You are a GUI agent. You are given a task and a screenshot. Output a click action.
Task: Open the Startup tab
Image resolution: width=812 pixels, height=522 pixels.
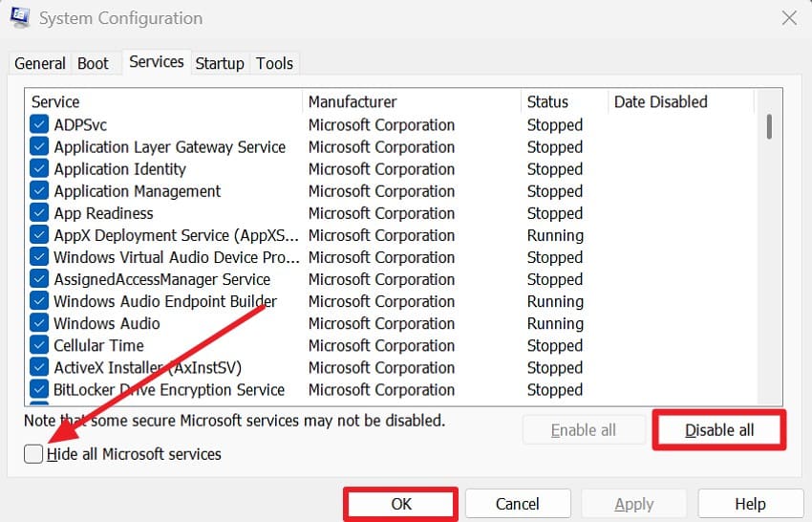click(220, 63)
